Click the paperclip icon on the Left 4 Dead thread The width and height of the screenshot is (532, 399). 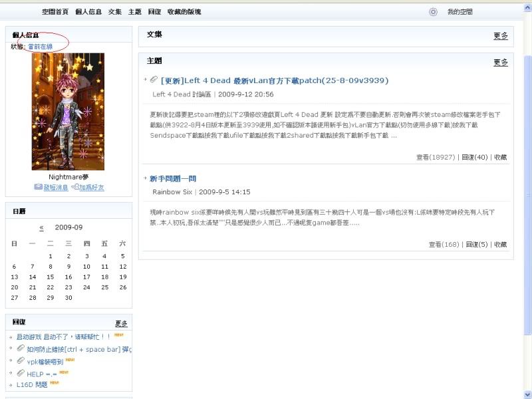tap(154, 80)
